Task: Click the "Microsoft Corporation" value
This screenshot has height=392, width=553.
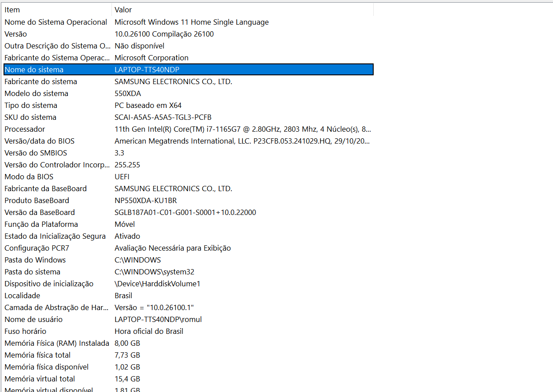Action: pyautogui.click(x=152, y=58)
